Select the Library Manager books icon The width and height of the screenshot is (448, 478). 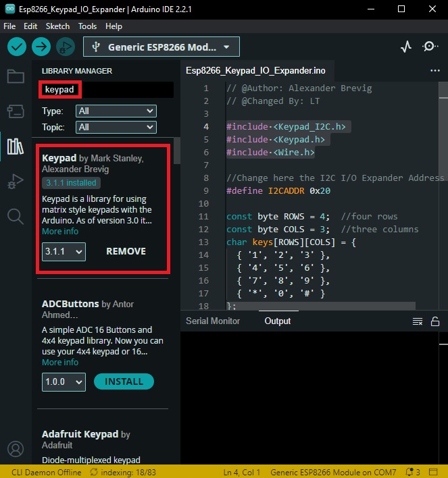tap(16, 147)
